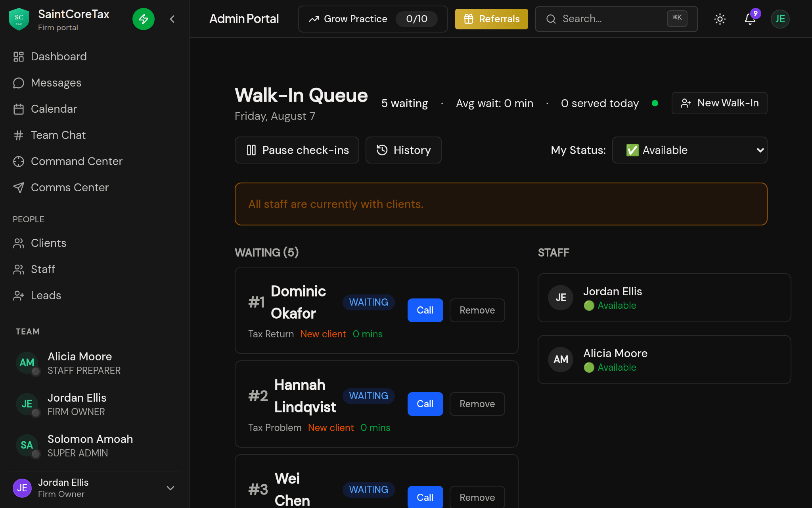Click WAITING badge on Dominic Okafor
The width and height of the screenshot is (812, 508).
pos(369,302)
